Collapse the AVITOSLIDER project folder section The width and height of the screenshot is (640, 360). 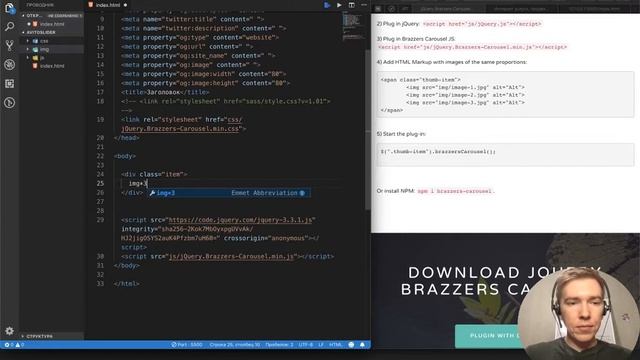(52, 32)
